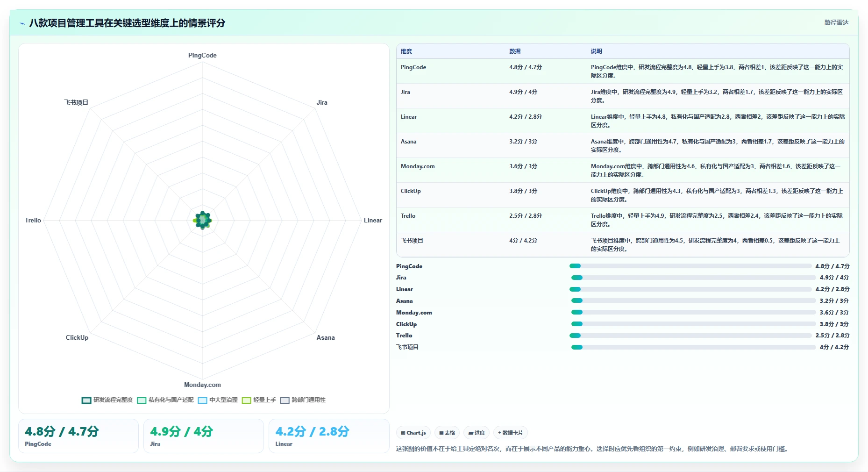Click the Monday.com progress bar

click(x=694, y=312)
